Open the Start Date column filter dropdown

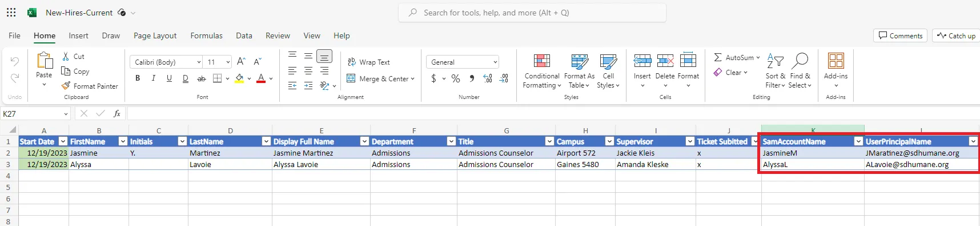click(63, 141)
